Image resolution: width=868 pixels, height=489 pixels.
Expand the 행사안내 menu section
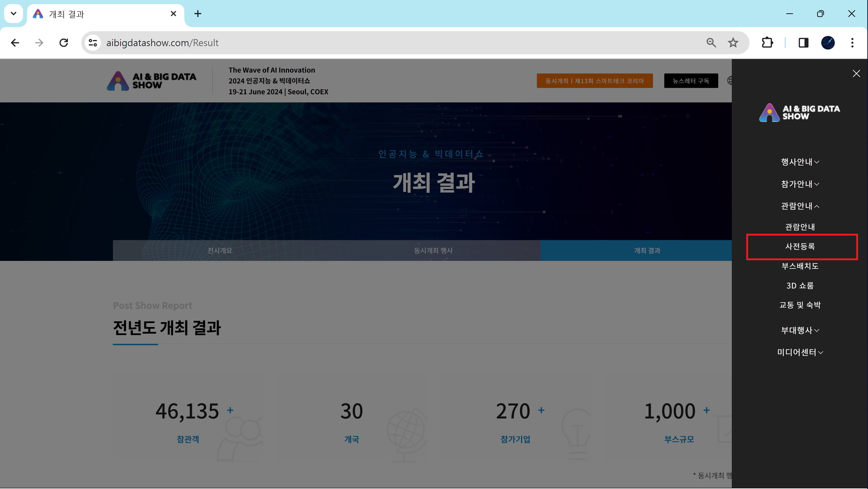coord(800,162)
